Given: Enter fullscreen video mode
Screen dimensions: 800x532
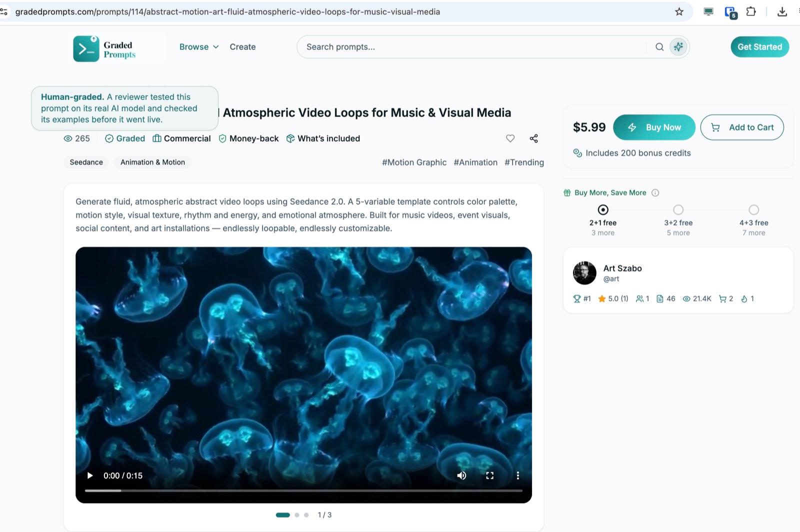Looking at the screenshot, I should click(490, 475).
